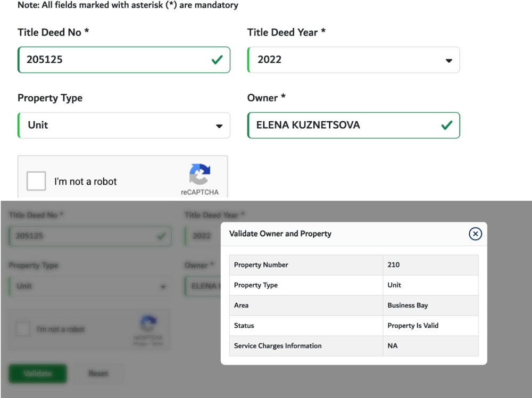The image size is (532, 398).
Task: Click the dimmed reCAPTCHA logo behind the dialog
Action: tap(148, 324)
